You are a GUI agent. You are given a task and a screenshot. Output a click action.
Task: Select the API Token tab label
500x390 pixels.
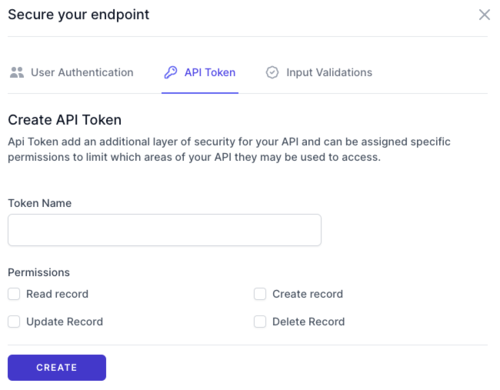tap(210, 72)
